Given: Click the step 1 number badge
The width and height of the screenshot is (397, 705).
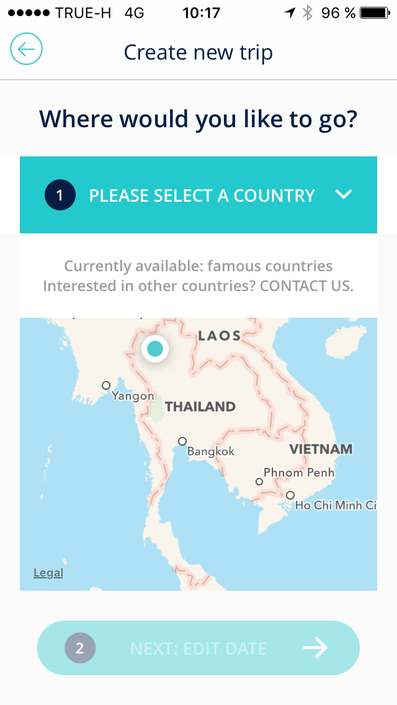Looking at the screenshot, I should coord(60,195).
